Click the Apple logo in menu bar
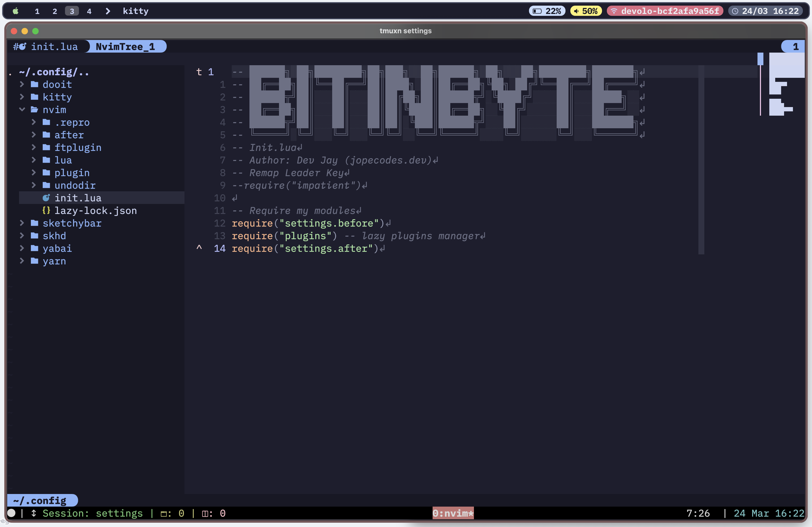 tap(16, 11)
